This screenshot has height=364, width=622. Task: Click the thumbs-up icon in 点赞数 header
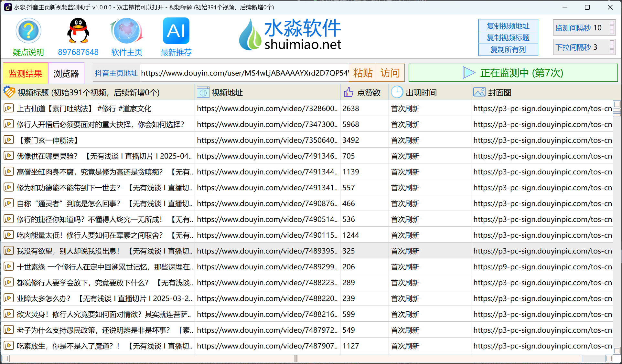tap(349, 92)
